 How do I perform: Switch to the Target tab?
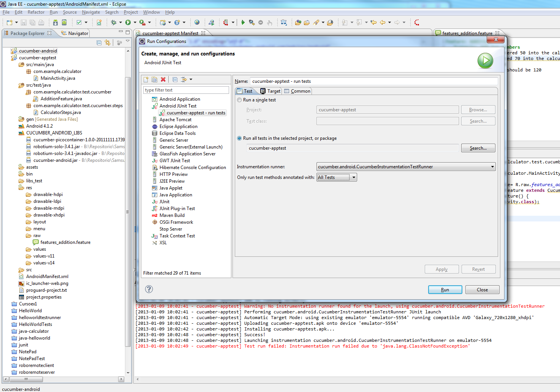[x=271, y=91]
